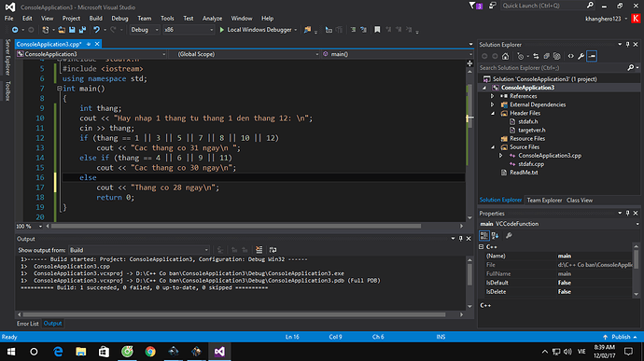Open Properties wrench icon in Solution Explorer
This screenshot has width=644, height=361.
click(581, 56)
